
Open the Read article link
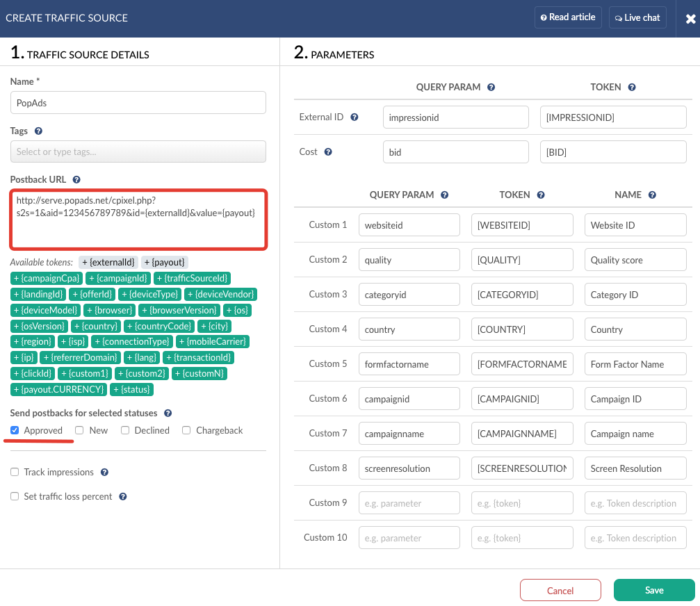(x=568, y=17)
